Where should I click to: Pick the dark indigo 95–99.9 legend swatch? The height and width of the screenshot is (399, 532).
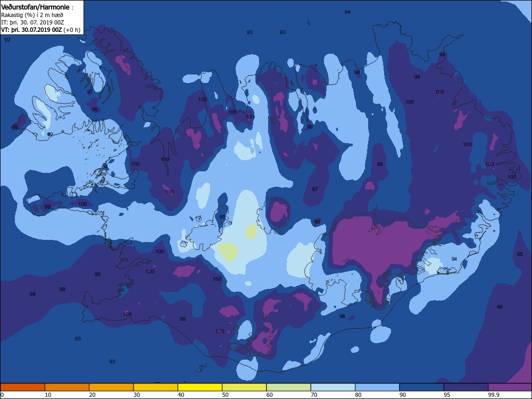[466, 387]
